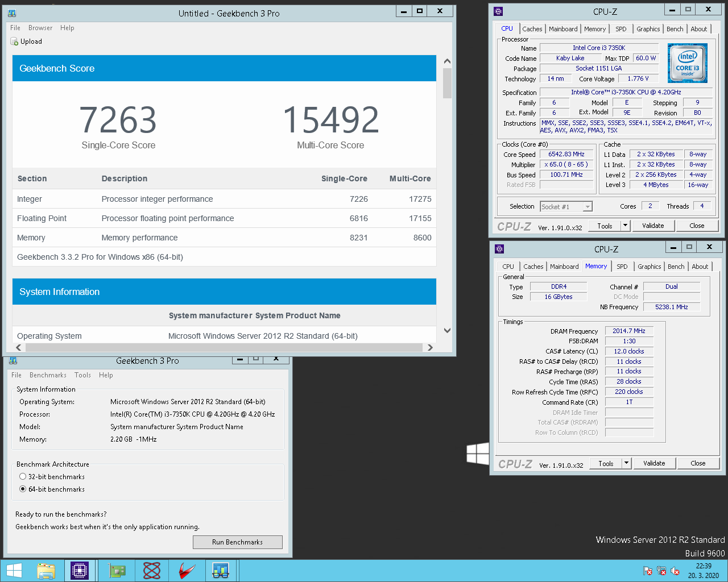Click the bottom CPU-Z window title icon
728x582 pixels.
pyautogui.click(x=499, y=248)
